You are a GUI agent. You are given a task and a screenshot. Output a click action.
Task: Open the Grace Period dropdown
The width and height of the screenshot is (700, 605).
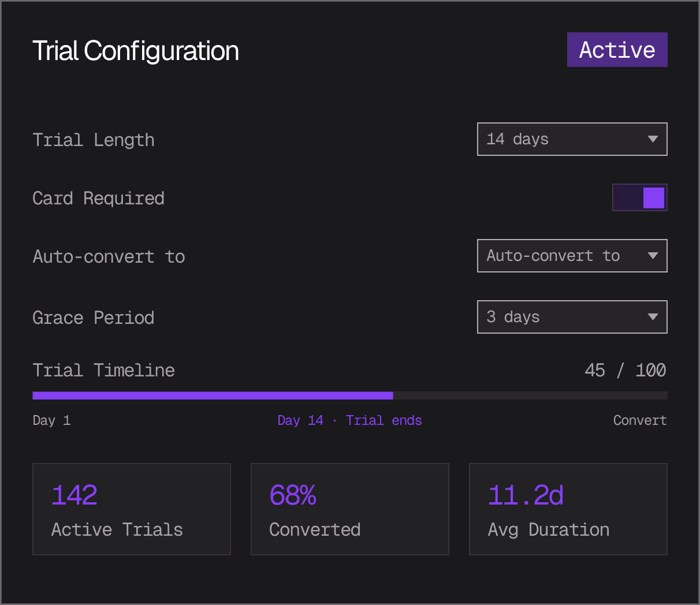pos(563,317)
